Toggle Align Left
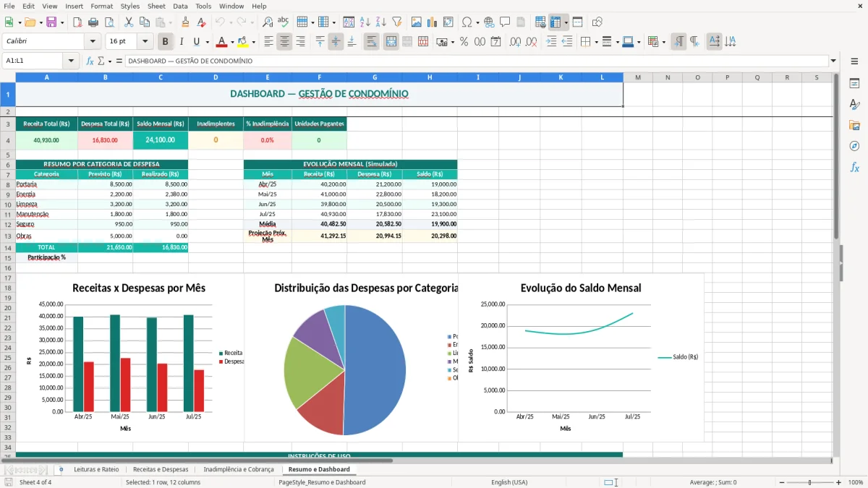 (268, 41)
